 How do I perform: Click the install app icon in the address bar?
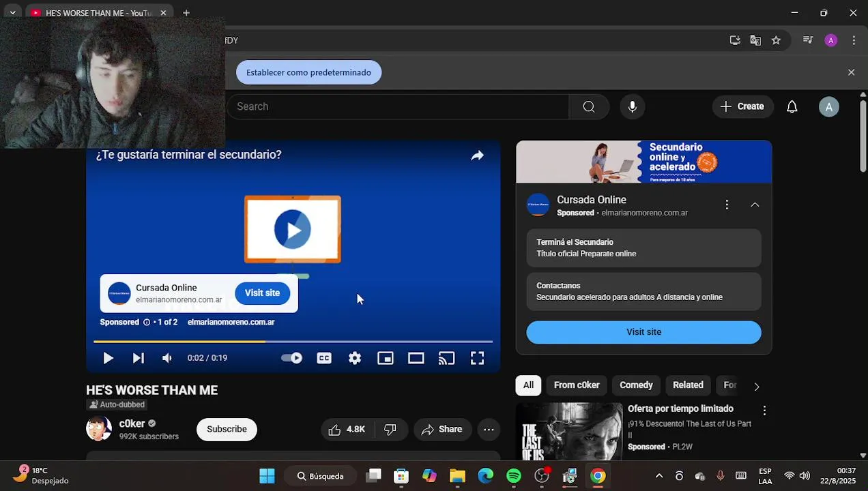[x=735, y=40]
